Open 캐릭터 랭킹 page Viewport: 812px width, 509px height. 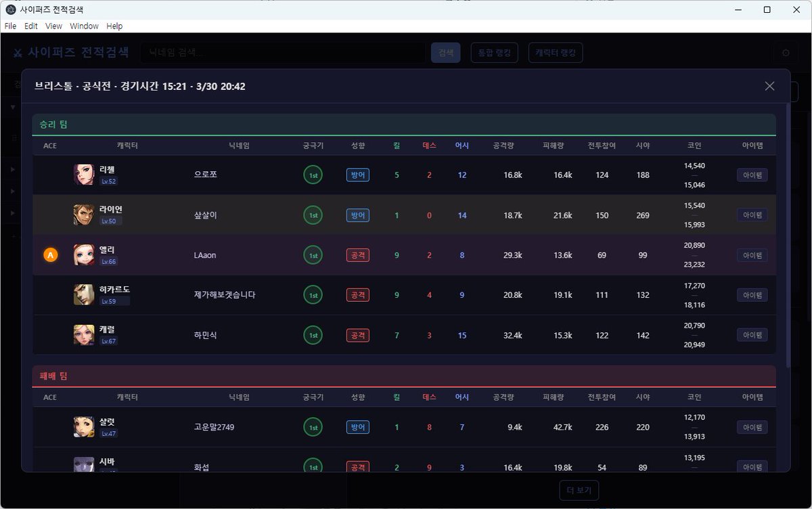pyautogui.click(x=556, y=53)
